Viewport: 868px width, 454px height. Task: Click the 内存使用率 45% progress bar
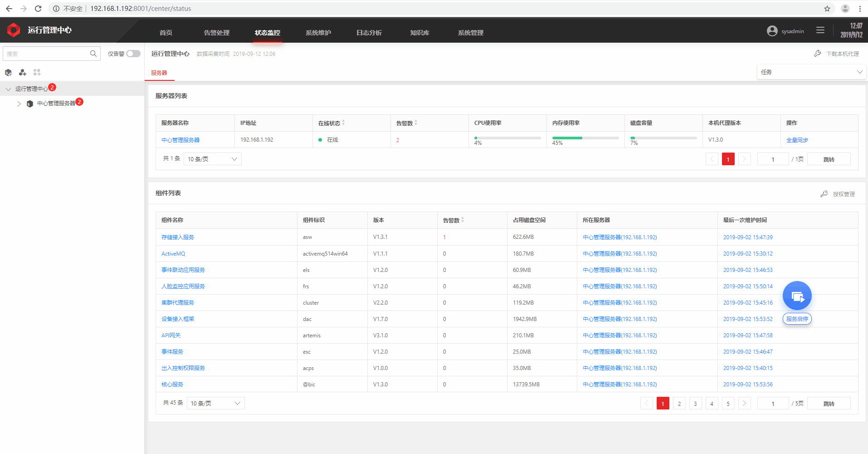coord(585,138)
